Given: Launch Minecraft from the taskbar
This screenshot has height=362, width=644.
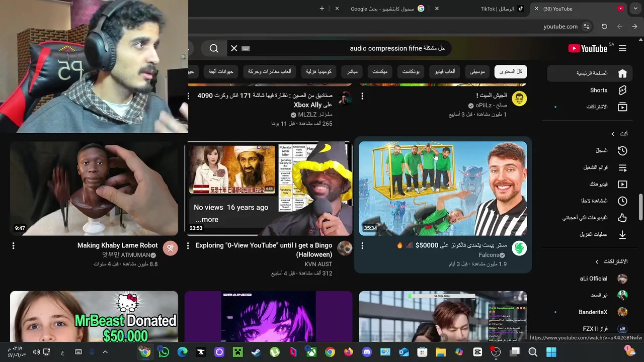Looking at the screenshot, I should click(x=237, y=352).
